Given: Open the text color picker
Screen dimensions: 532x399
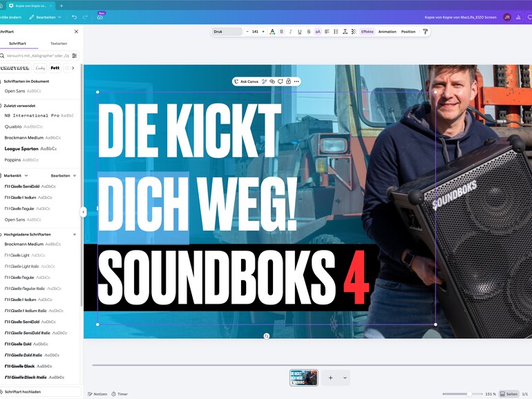Looking at the screenshot, I should (x=272, y=32).
